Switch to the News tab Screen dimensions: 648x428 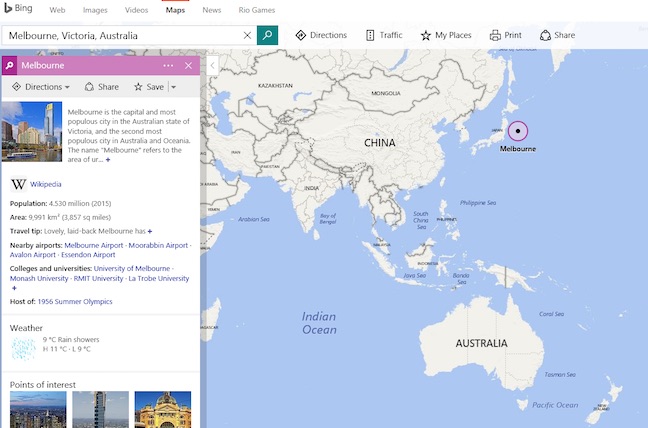[212, 10]
